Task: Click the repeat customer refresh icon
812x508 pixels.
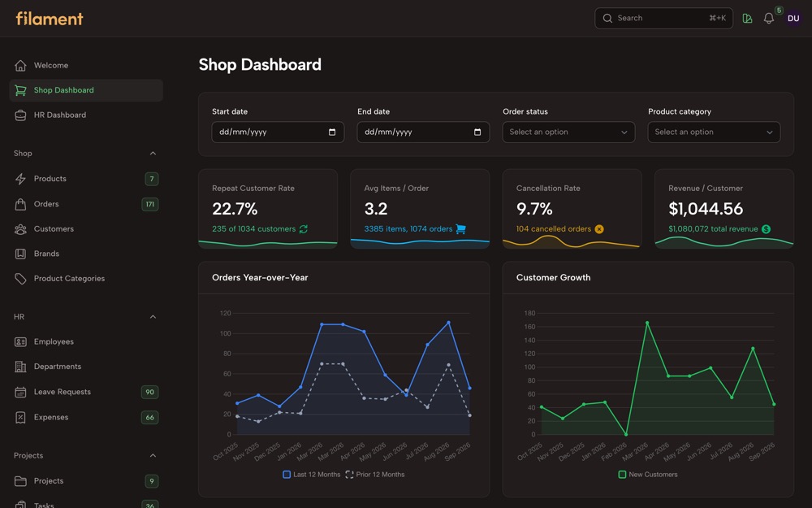Action: (304, 229)
